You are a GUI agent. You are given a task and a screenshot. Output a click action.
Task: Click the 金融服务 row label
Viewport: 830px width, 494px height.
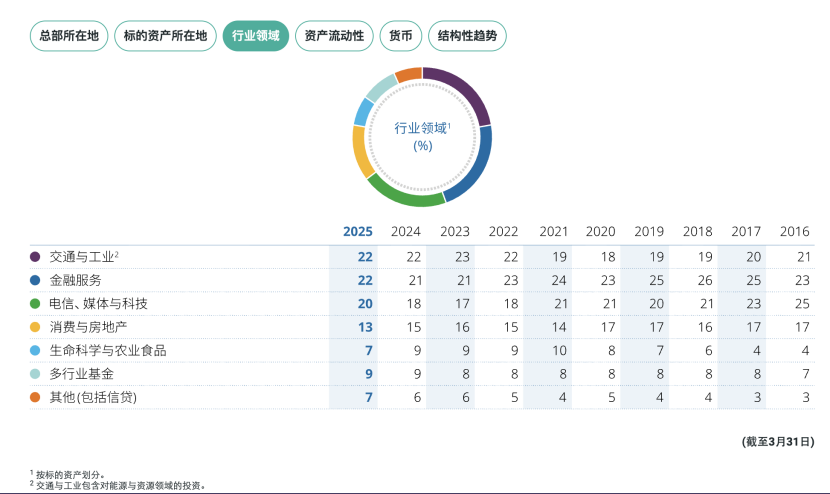(75, 280)
